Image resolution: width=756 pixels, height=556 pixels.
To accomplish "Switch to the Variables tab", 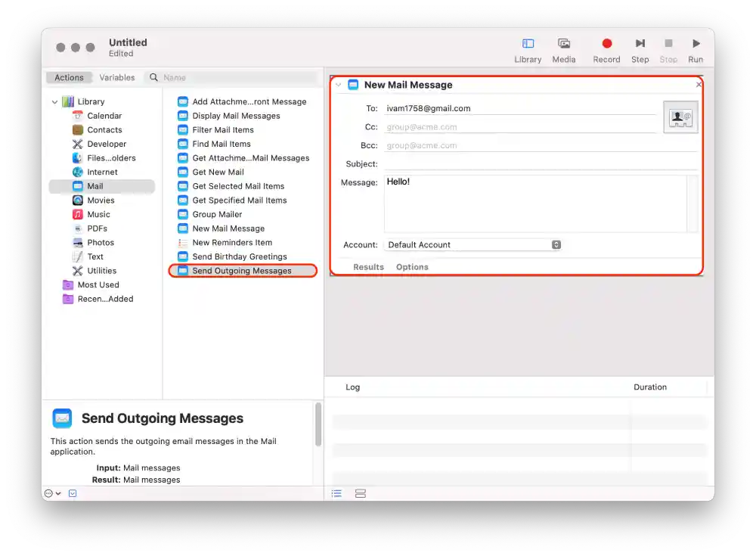I will pyautogui.click(x=116, y=77).
